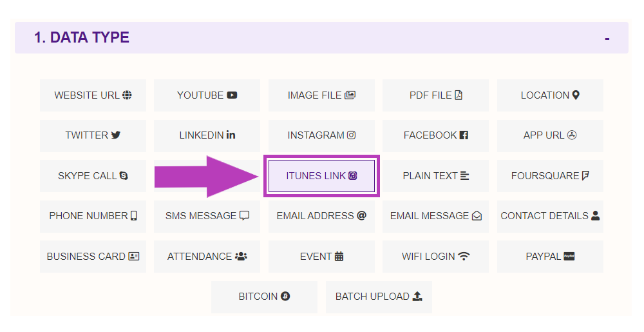644x332 pixels.
Task: Select the iTunes Link data type
Action: (x=321, y=176)
